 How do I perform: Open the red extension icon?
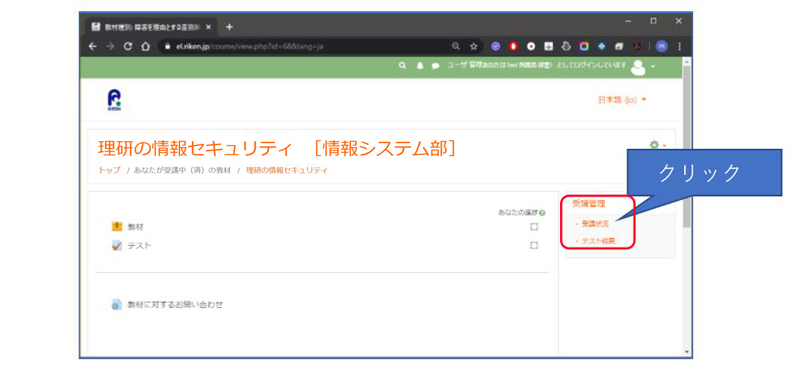[514, 46]
